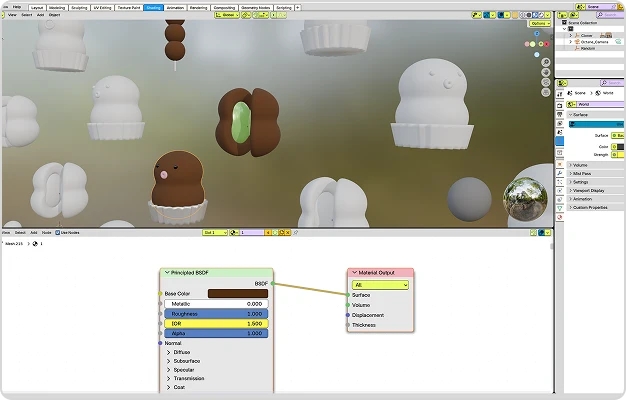The image size is (626, 400).
Task: Select Solid viewport shading mode
Action: [529, 15]
